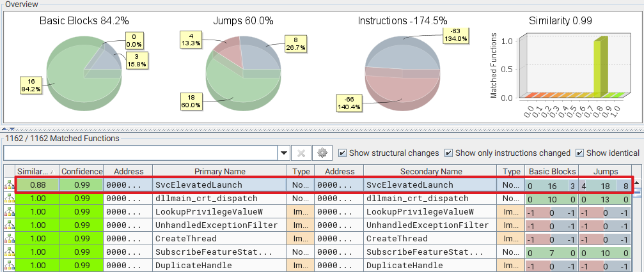Click the CreateThread row flowgraph icon
The width and height of the screenshot is (644, 272).
[x=8, y=238]
